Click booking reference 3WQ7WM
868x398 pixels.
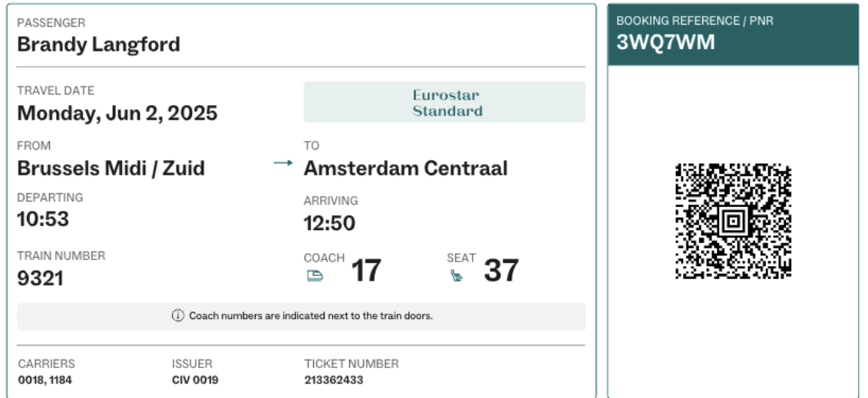(x=665, y=42)
